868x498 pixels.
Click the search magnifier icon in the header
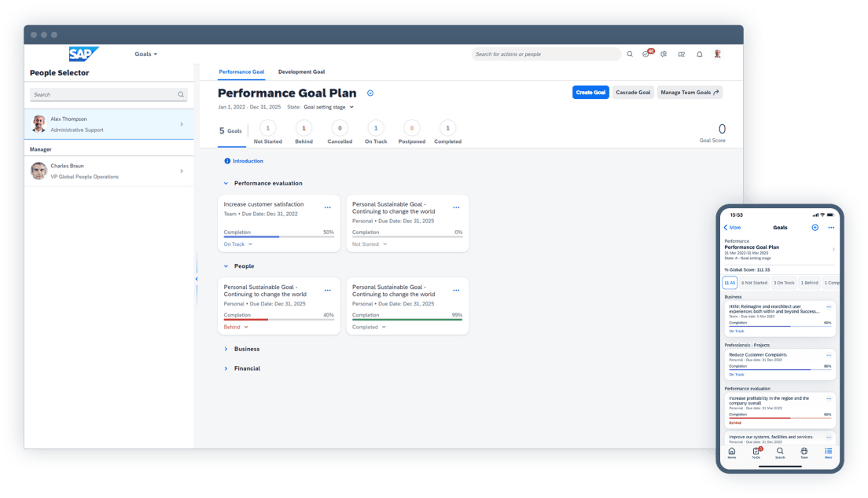[x=630, y=53]
